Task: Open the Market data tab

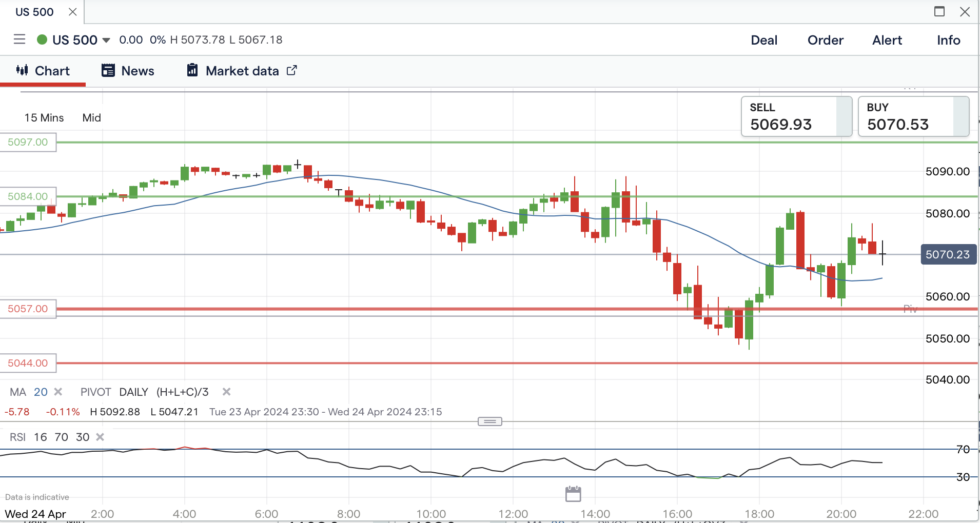Action: point(242,71)
